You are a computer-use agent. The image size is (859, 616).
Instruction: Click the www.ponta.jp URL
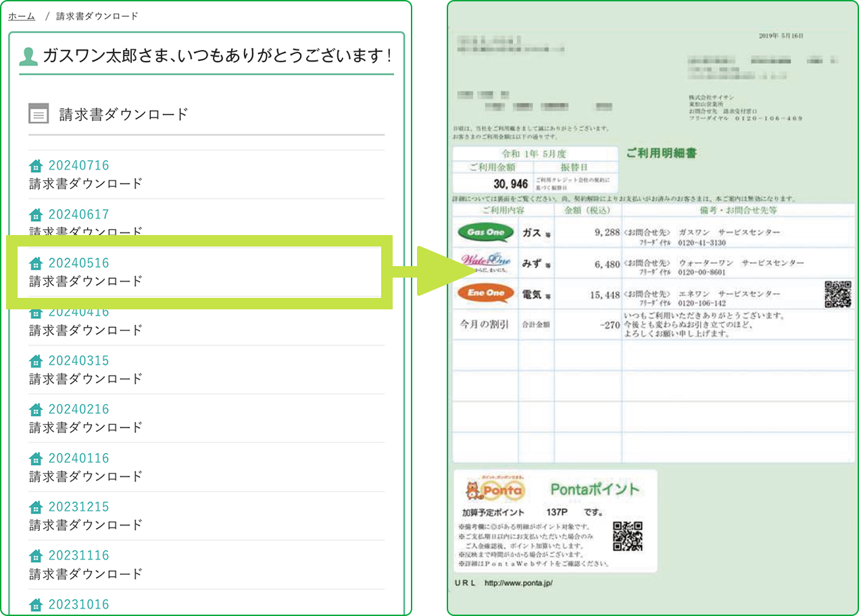pyautogui.click(x=518, y=582)
